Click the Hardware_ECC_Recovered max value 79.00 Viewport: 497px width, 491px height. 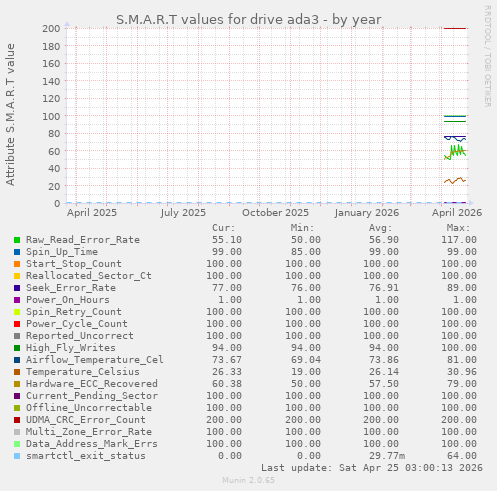pos(462,384)
